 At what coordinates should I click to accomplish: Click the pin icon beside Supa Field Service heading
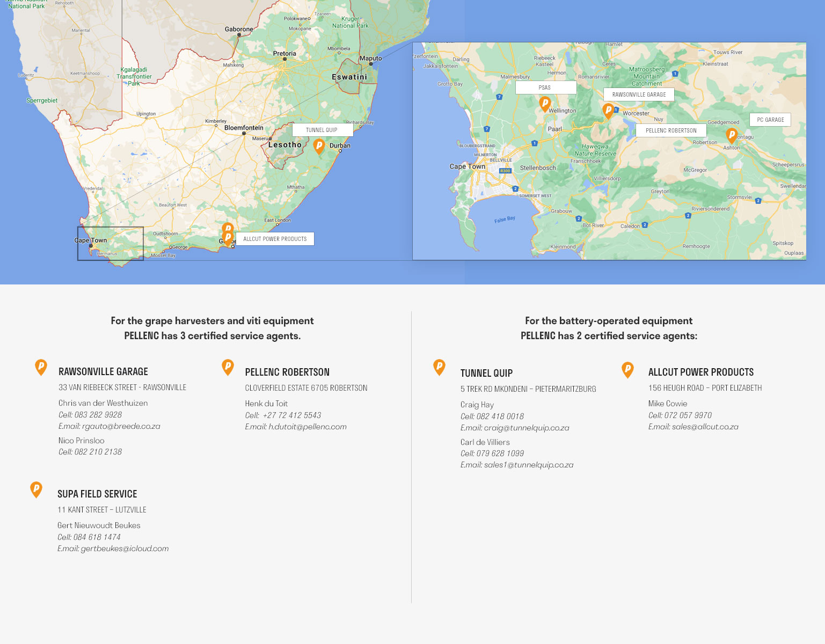click(x=36, y=490)
